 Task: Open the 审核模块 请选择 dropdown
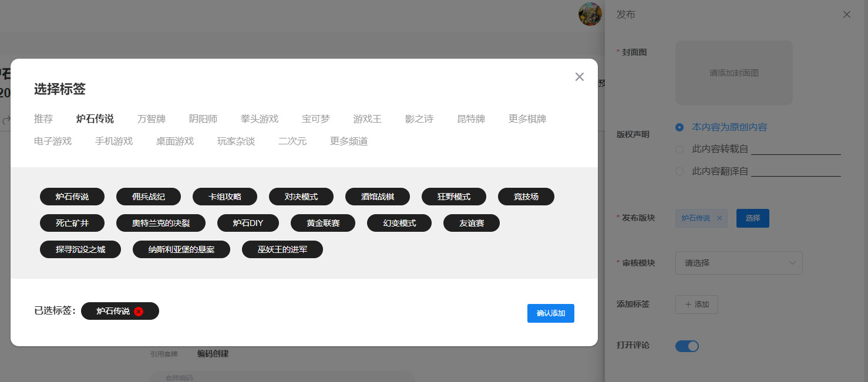click(x=739, y=263)
